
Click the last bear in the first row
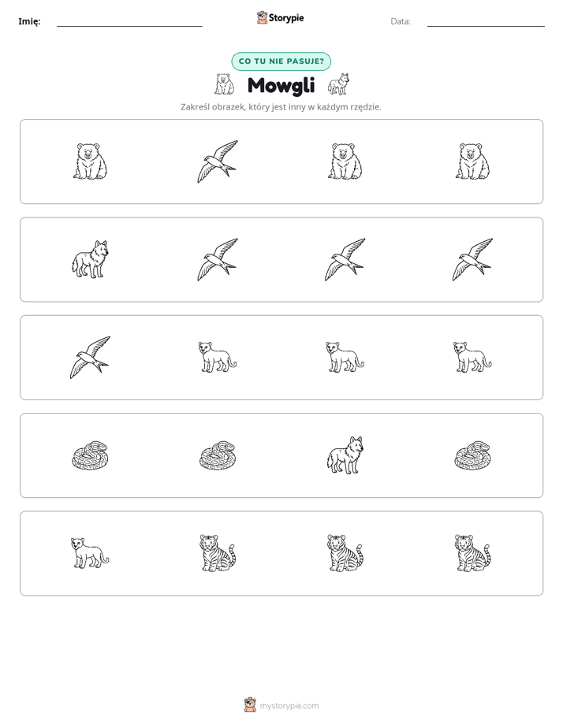point(472,162)
